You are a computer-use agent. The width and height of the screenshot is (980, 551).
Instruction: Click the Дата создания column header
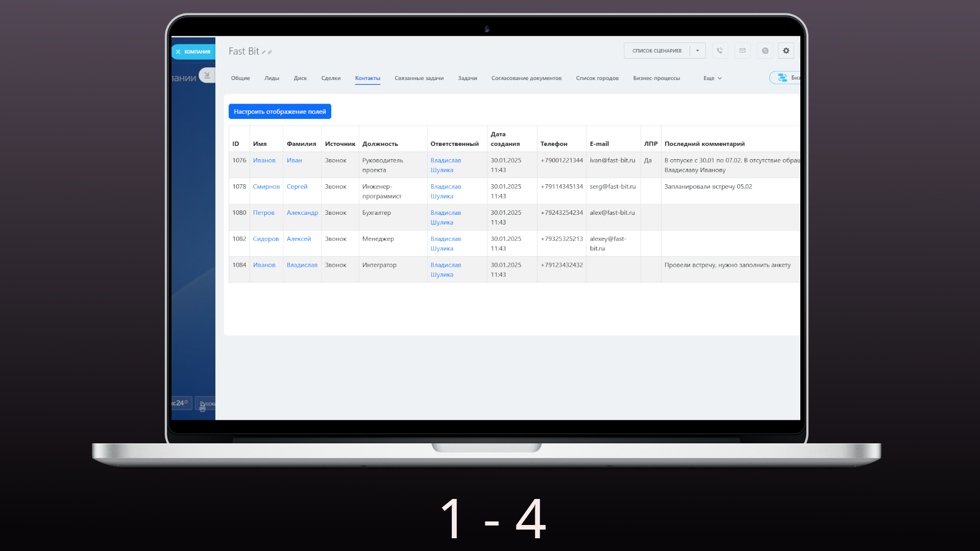pyautogui.click(x=505, y=139)
